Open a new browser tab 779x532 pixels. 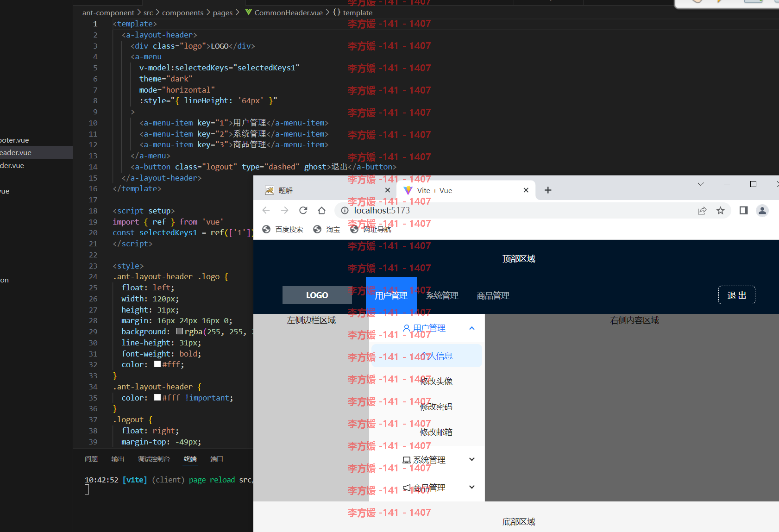point(548,190)
